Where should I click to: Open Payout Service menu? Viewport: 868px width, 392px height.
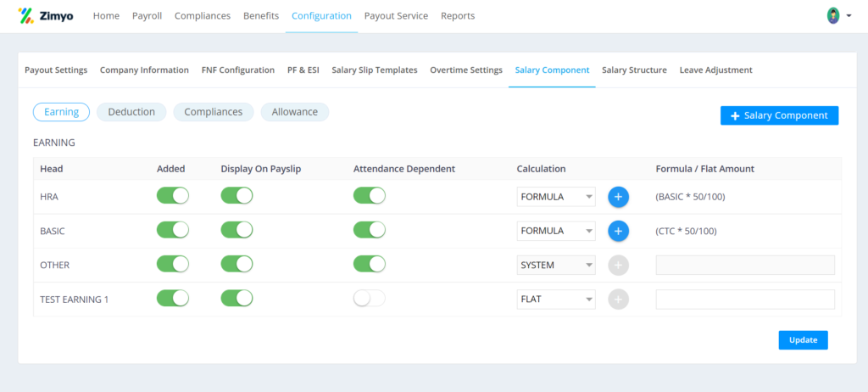(396, 16)
